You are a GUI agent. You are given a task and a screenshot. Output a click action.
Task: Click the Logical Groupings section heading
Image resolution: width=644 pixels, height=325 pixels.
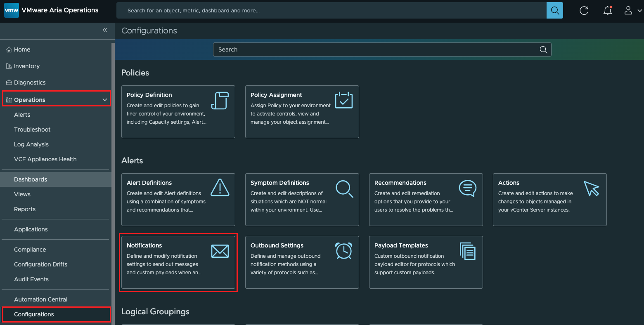[x=155, y=311]
